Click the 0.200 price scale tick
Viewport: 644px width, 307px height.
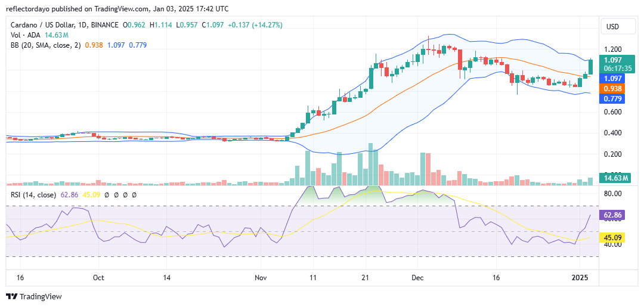point(612,154)
